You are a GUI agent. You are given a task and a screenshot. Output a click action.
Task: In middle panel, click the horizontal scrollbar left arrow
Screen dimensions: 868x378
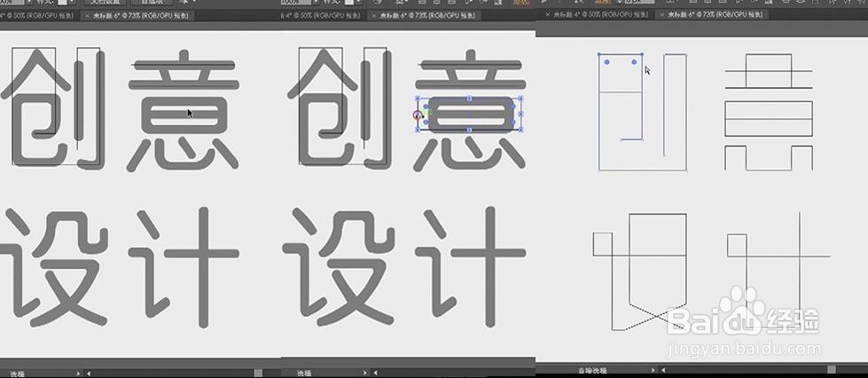[376, 373]
